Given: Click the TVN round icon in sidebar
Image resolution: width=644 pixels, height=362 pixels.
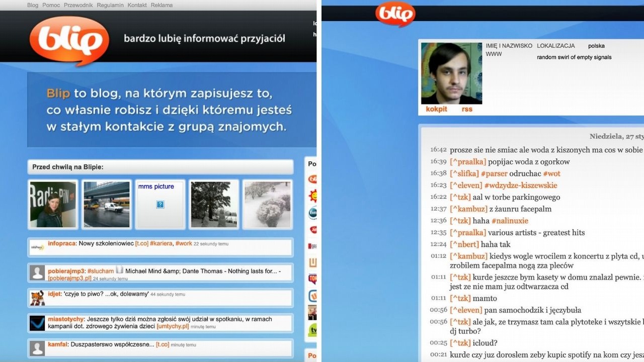Looking at the screenshot, I should [x=312, y=213].
